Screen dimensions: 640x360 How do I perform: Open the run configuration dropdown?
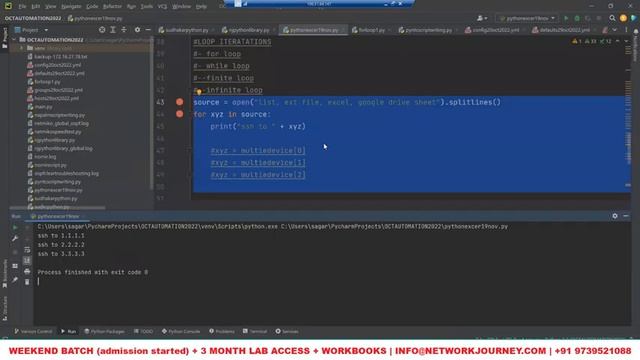pyautogui.click(x=527, y=18)
